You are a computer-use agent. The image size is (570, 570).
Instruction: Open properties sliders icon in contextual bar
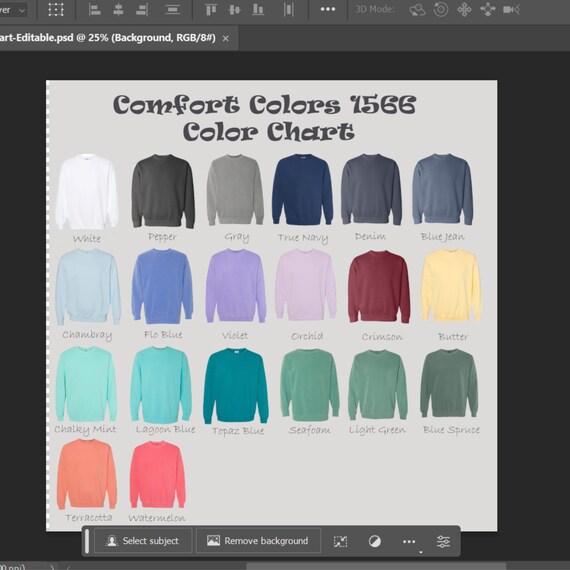click(x=443, y=541)
